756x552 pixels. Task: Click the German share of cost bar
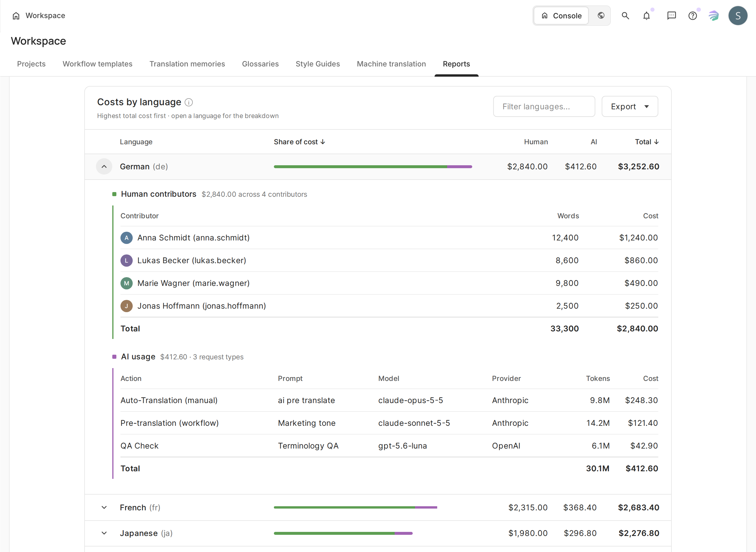tap(373, 166)
